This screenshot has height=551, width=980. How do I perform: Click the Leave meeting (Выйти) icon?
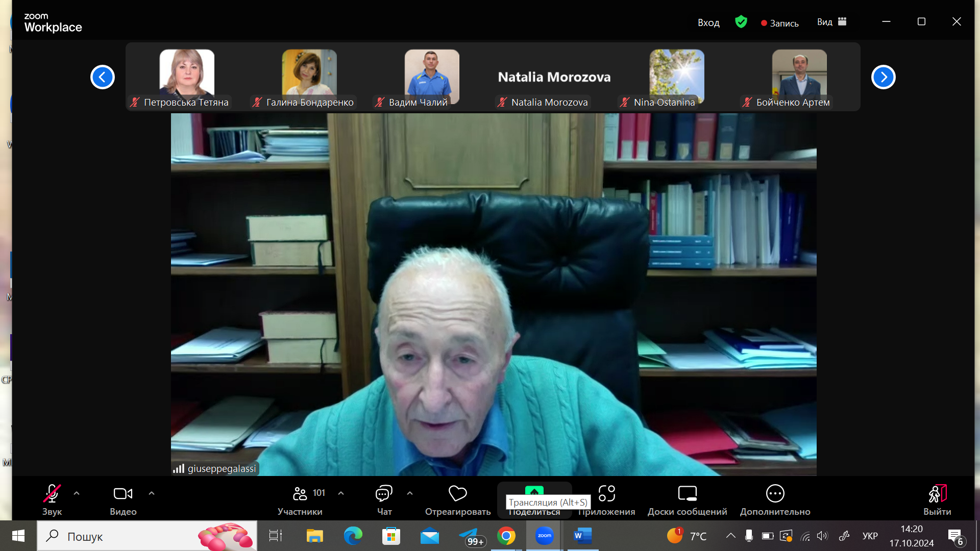(937, 494)
